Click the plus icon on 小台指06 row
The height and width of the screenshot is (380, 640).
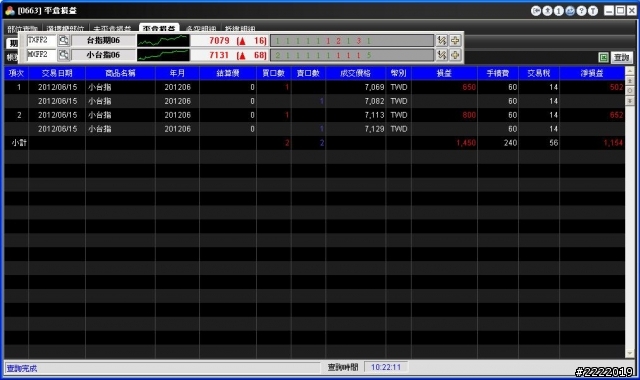[x=455, y=55]
